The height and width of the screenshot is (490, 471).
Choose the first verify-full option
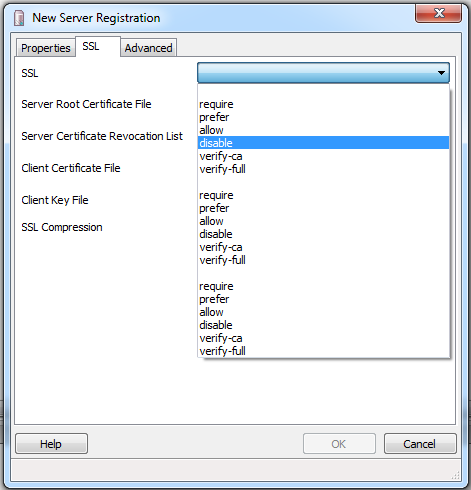pyautogui.click(x=323, y=169)
